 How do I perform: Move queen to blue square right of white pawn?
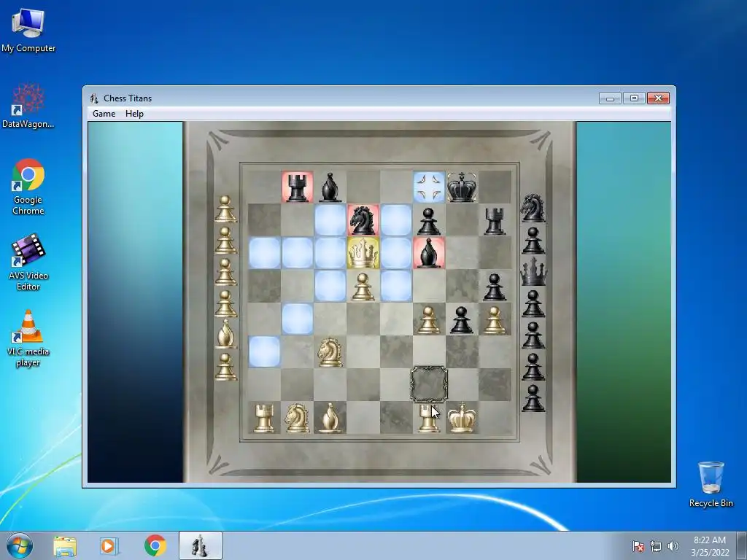click(396, 286)
